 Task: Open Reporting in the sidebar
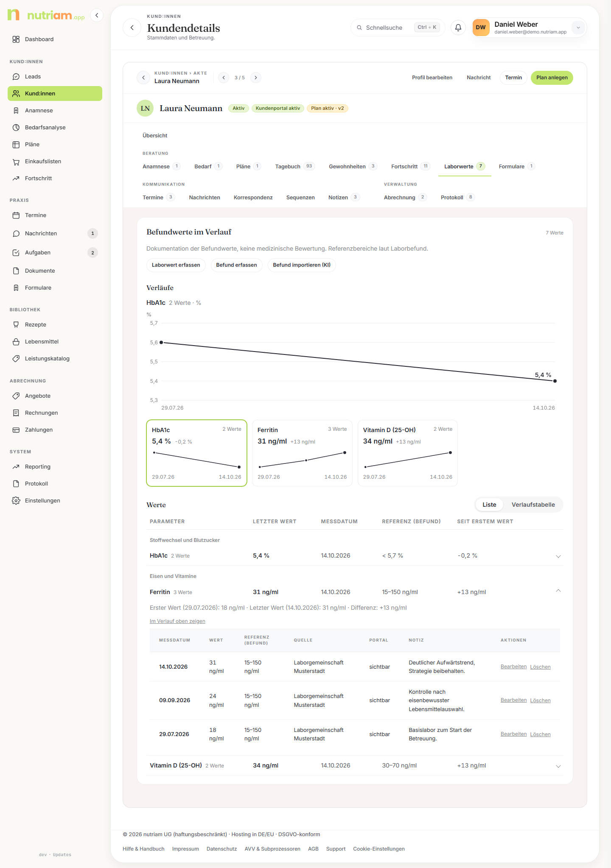pyautogui.click(x=55, y=467)
